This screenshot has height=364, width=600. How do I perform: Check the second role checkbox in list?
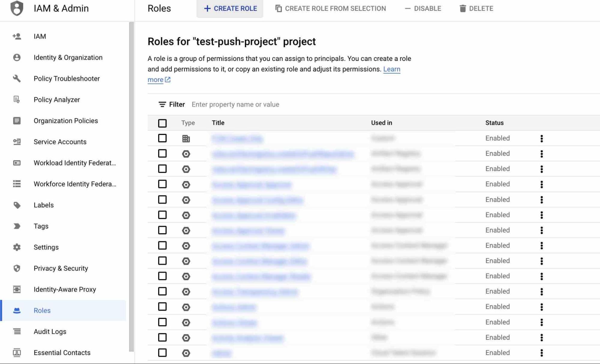162,153
